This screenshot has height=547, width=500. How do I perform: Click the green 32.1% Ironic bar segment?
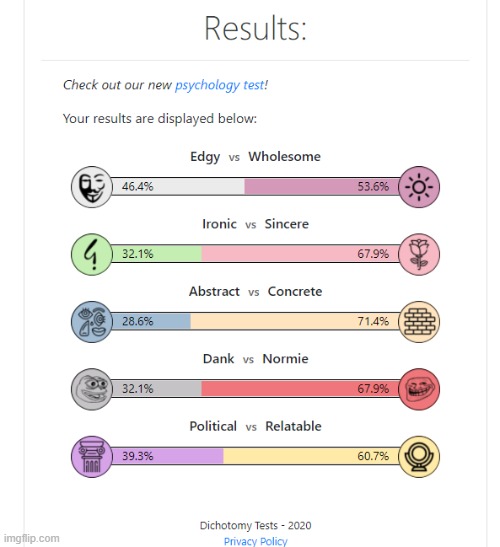point(157,254)
